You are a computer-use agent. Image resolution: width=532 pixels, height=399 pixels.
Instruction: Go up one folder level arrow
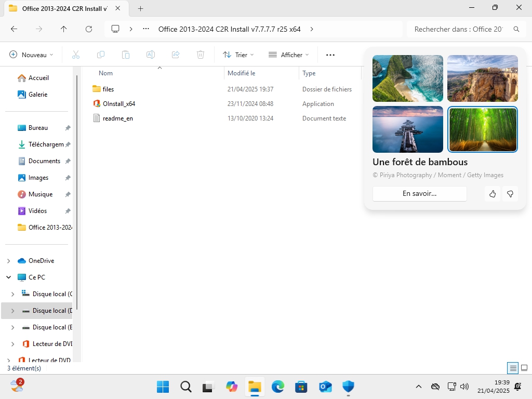64,29
